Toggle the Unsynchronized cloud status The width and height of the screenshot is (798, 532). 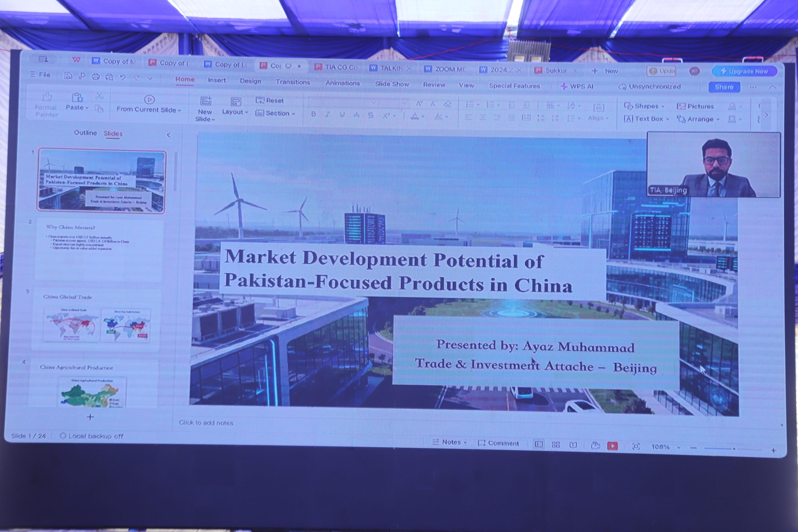[x=649, y=87]
